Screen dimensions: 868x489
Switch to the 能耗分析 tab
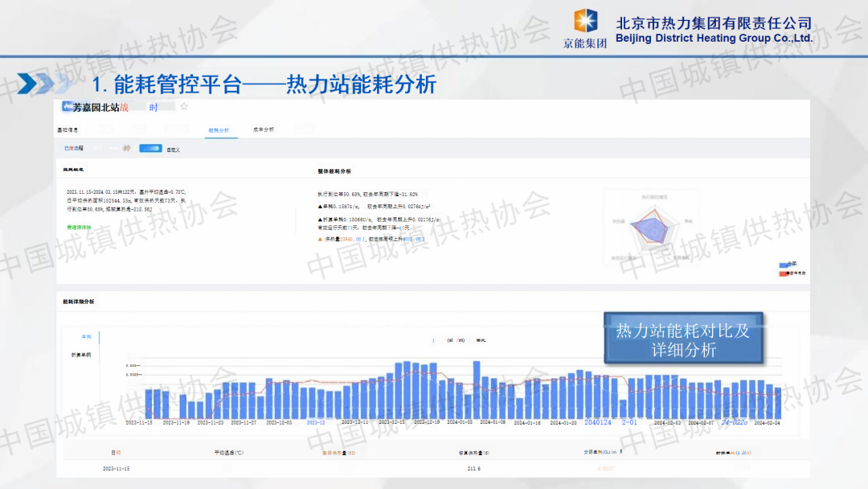(219, 129)
